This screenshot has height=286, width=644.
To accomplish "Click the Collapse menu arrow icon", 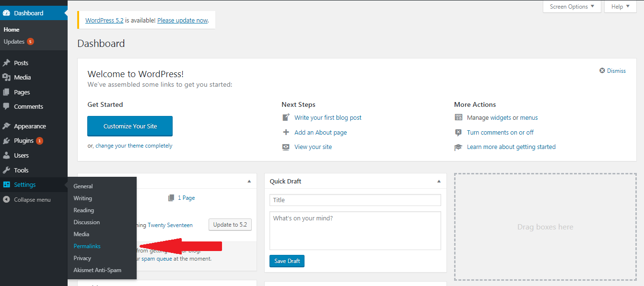I will pos(6,199).
